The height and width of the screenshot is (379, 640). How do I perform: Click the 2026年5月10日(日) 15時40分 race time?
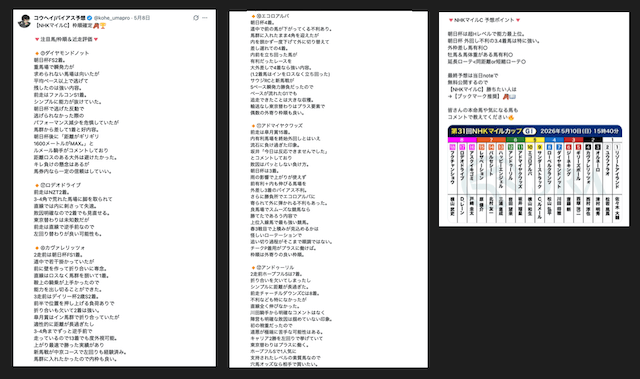pos(580,131)
